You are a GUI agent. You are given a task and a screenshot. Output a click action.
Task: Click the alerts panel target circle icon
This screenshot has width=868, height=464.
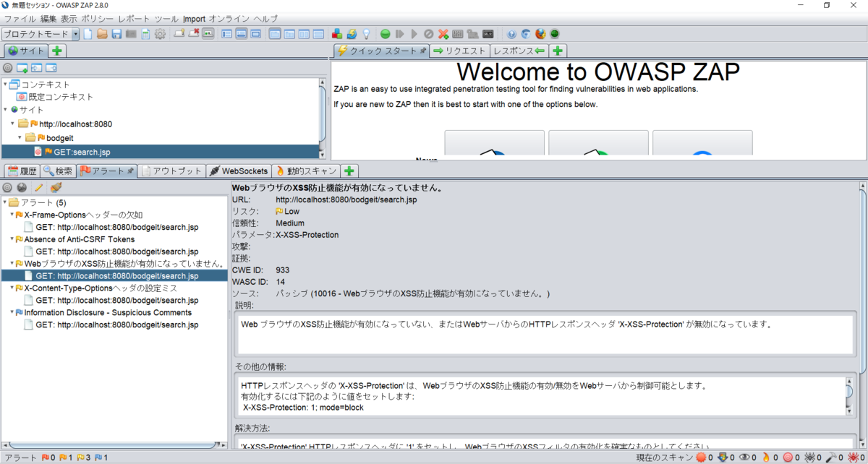click(7, 187)
